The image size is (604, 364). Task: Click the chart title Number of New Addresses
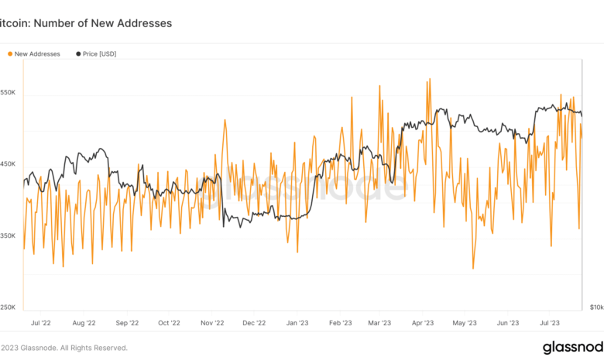(x=85, y=23)
